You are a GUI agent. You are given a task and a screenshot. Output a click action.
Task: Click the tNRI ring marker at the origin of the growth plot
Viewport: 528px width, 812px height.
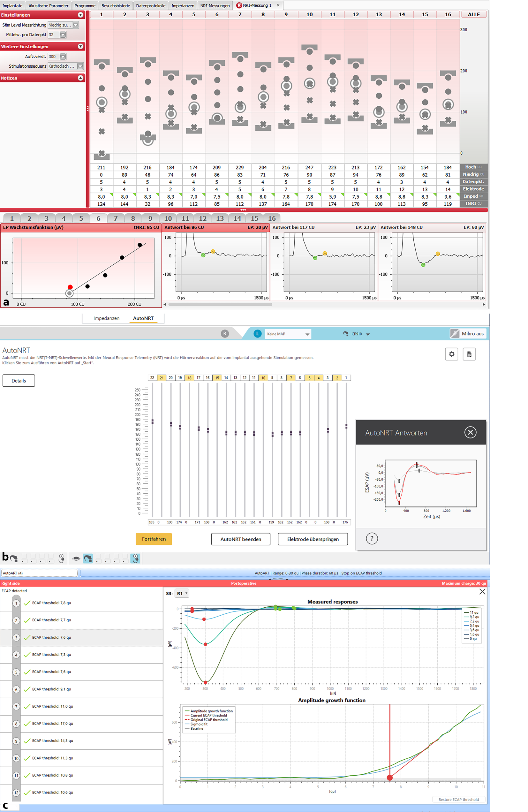coord(70,293)
